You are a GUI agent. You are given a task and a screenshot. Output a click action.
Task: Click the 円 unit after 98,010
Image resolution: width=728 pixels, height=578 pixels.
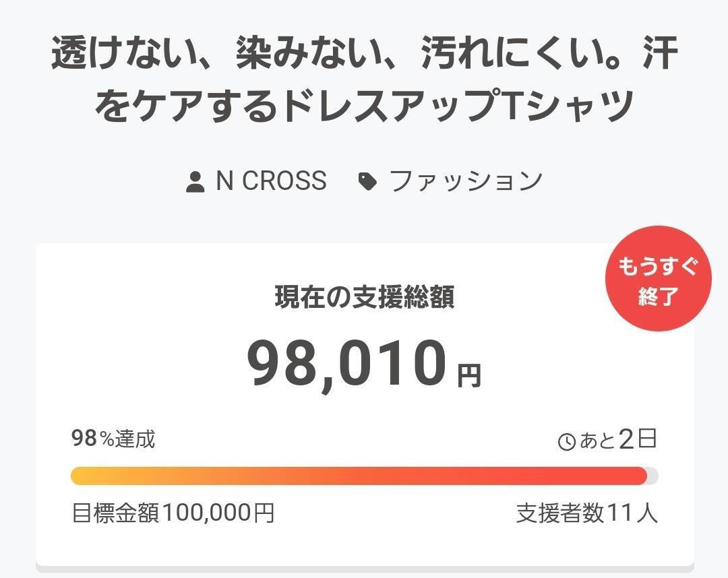click(469, 375)
